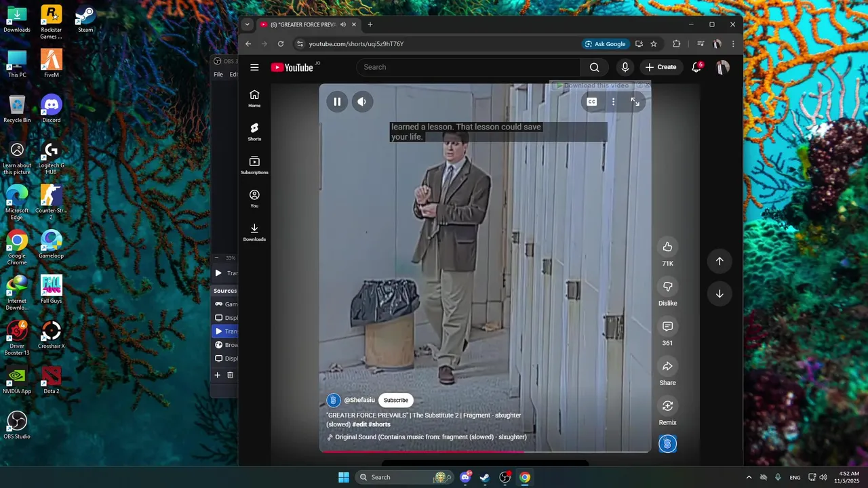Image resolution: width=868 pixels, height=488 pixels.
Task: Select the Brow source row in OBS
Action: (225, 345)
